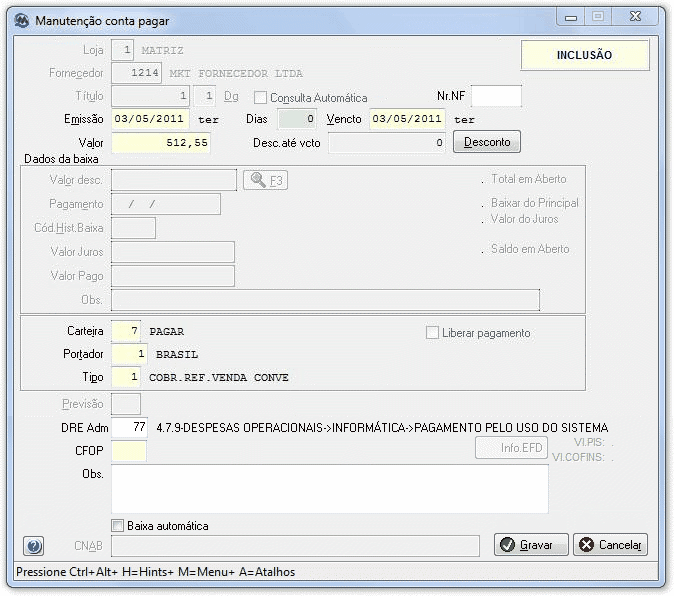This screenshot has height=596, width=674.
Task: Click the disabled Info.EFD button
Action: 512,448
